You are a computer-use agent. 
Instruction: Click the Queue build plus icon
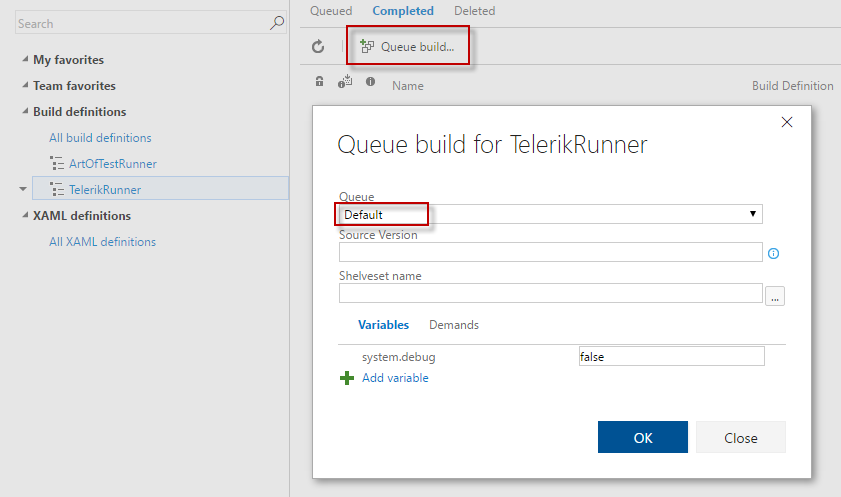[367, 47]
